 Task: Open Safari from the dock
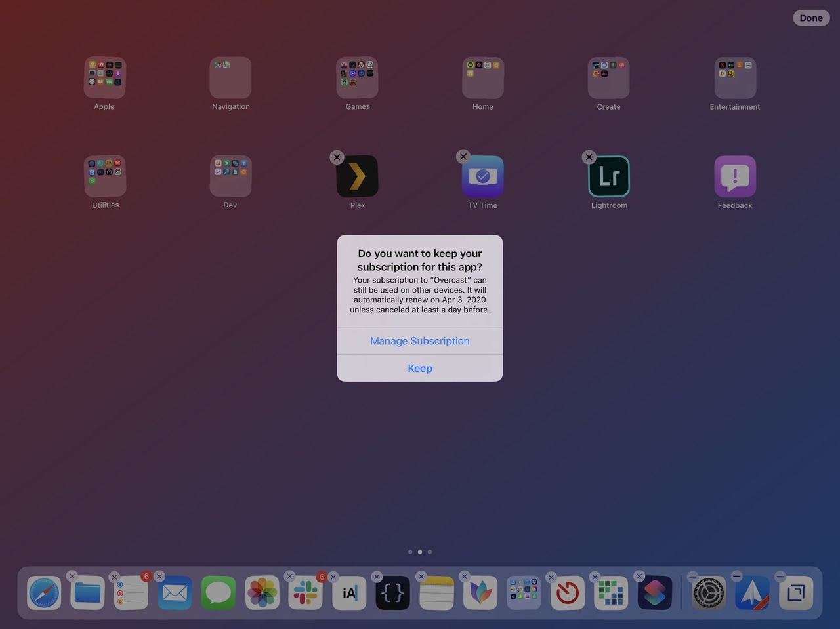[x=43, y=592]
